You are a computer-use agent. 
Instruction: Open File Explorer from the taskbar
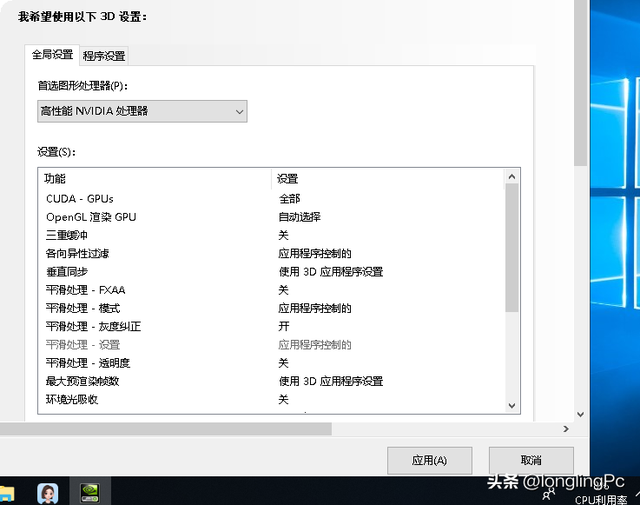[6, 494]
